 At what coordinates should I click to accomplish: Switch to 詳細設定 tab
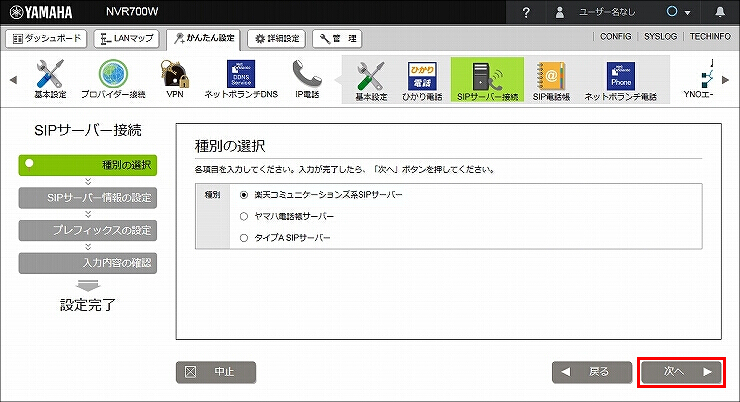click(277, 39)
